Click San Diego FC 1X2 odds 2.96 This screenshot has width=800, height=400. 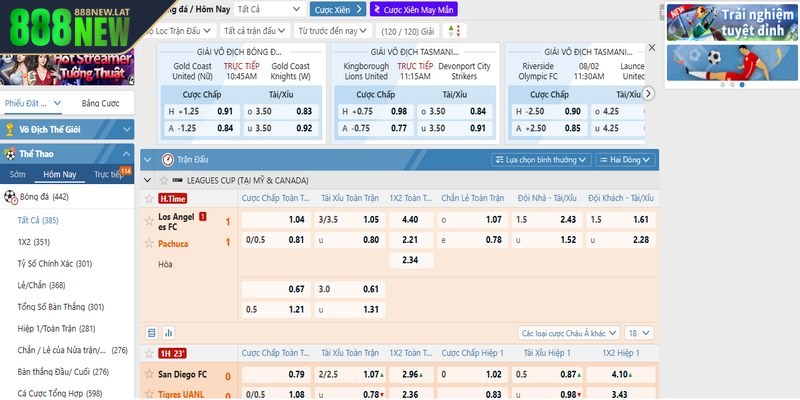411,374
